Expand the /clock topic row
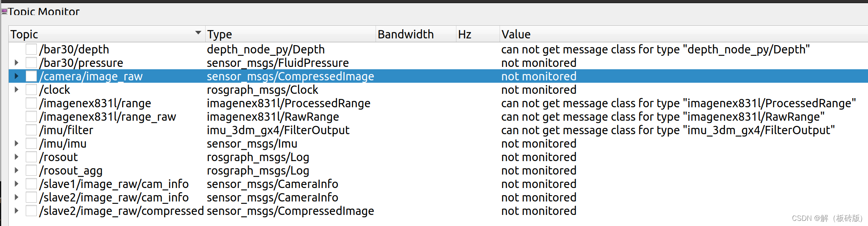868x226 pixels. 16,89
